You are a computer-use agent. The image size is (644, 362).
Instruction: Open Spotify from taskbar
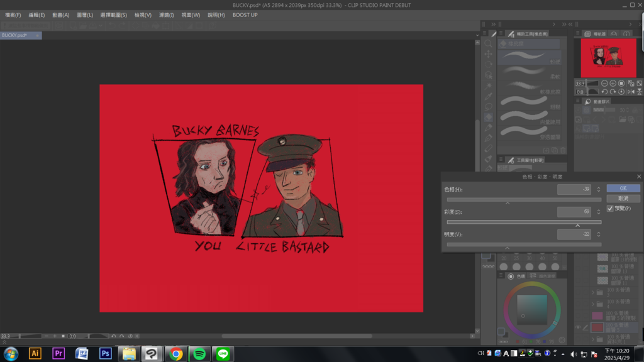point(199,354)
